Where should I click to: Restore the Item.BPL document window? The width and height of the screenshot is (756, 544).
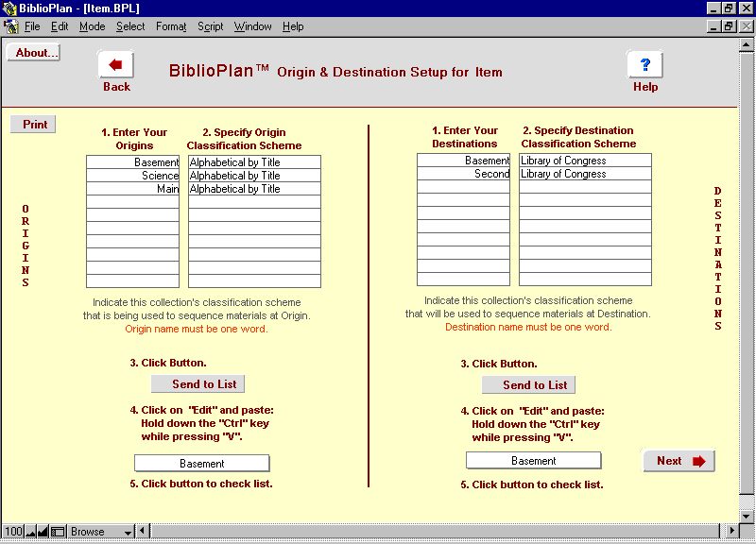pos(728,26)
